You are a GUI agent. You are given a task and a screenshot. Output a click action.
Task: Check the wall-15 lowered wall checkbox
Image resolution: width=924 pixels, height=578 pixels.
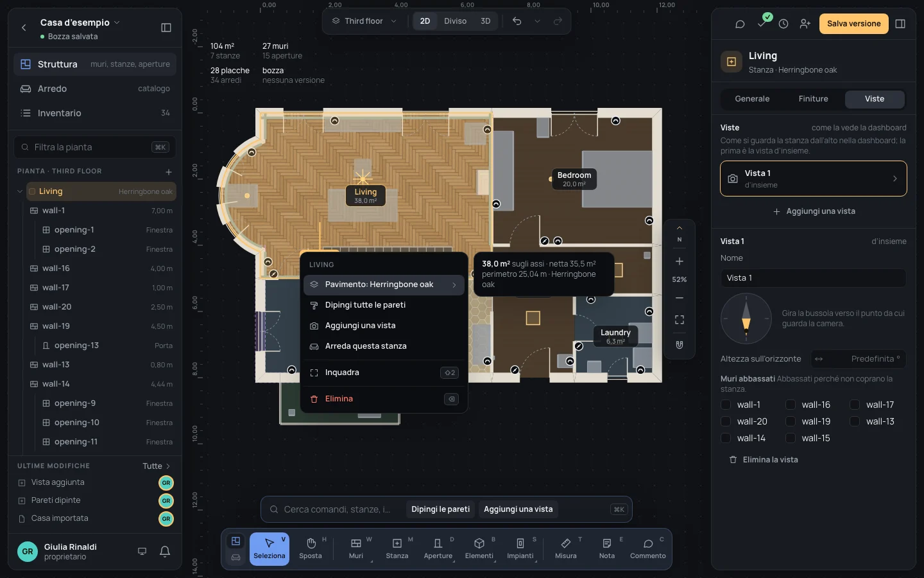coord(791,438)
